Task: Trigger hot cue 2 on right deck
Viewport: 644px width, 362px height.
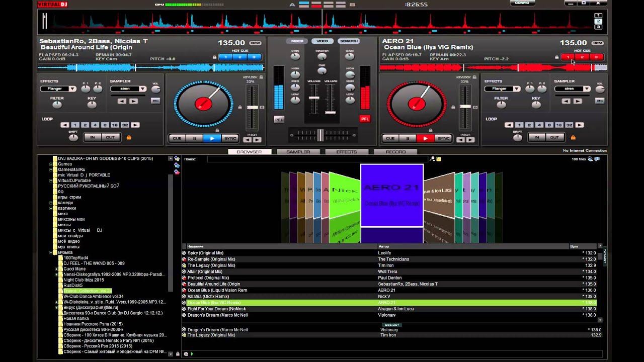Action: 582,57
